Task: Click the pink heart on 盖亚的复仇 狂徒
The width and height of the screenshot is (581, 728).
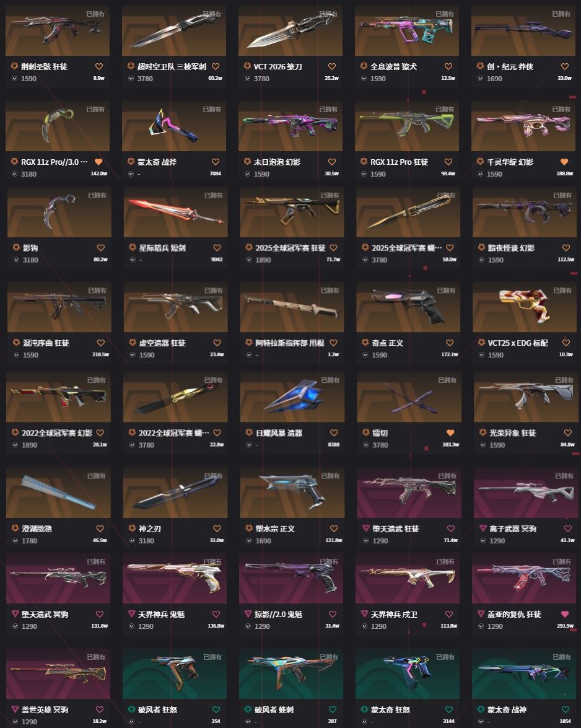Action: tap(565, 614)
